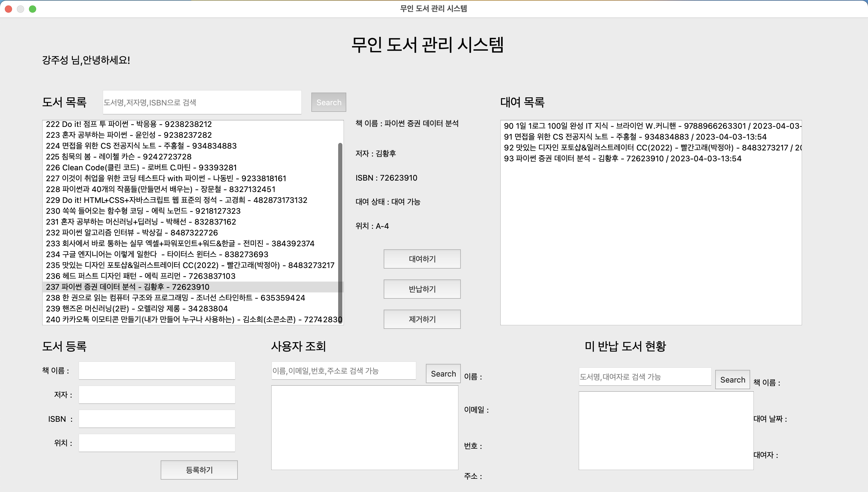Click the 제거하기 (remove) button
Viewport: 868px width, 492px height.
pyautogui.click(x=422, y=319)
